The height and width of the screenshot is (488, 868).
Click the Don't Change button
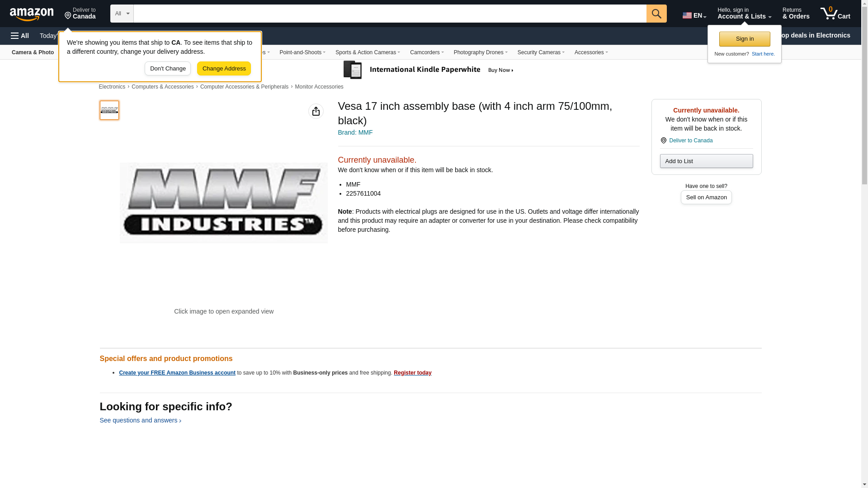tap(168, 69)
